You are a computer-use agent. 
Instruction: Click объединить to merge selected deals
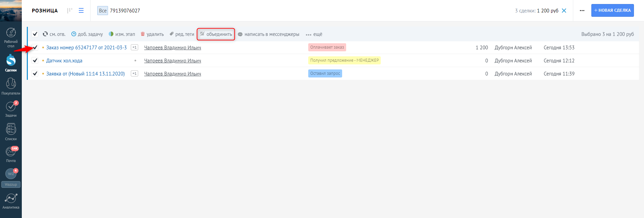(x=216, y=34)
